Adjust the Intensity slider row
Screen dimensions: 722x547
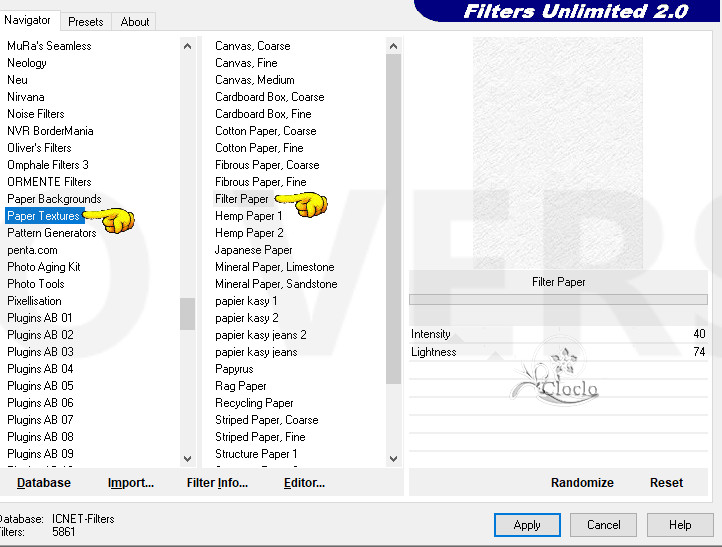[558, 334]
